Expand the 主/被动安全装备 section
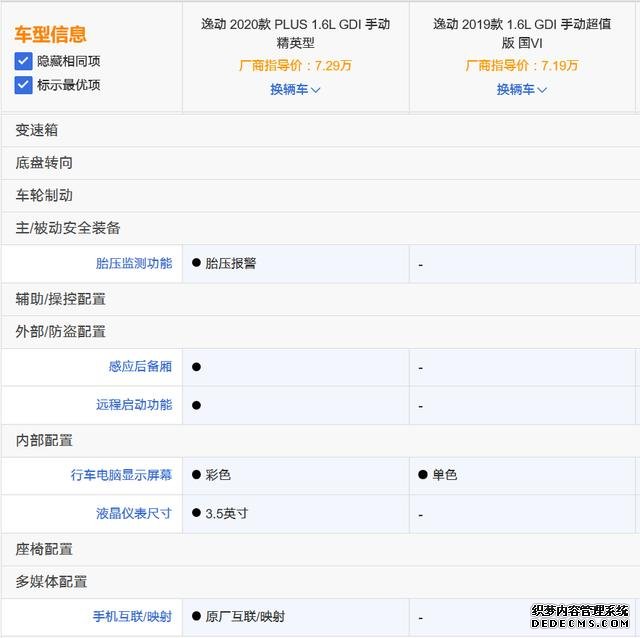The width and height of the screenshot is (640, 638). [x=320, y=228]
